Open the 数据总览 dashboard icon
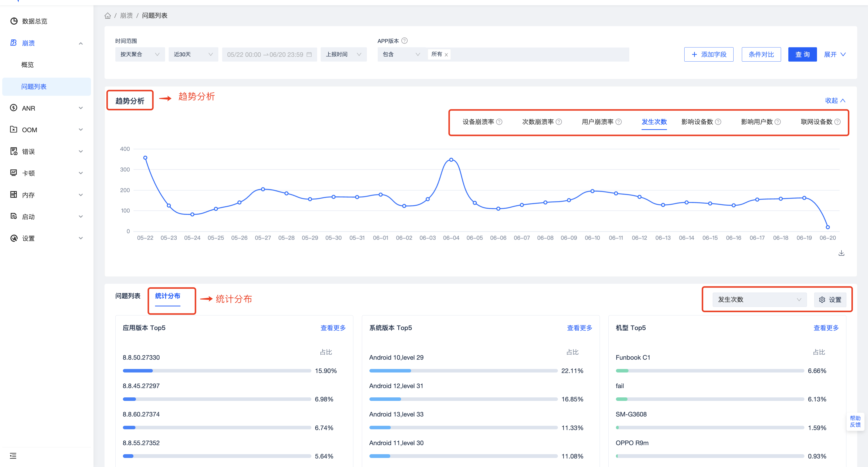 [x=14, y=21]
